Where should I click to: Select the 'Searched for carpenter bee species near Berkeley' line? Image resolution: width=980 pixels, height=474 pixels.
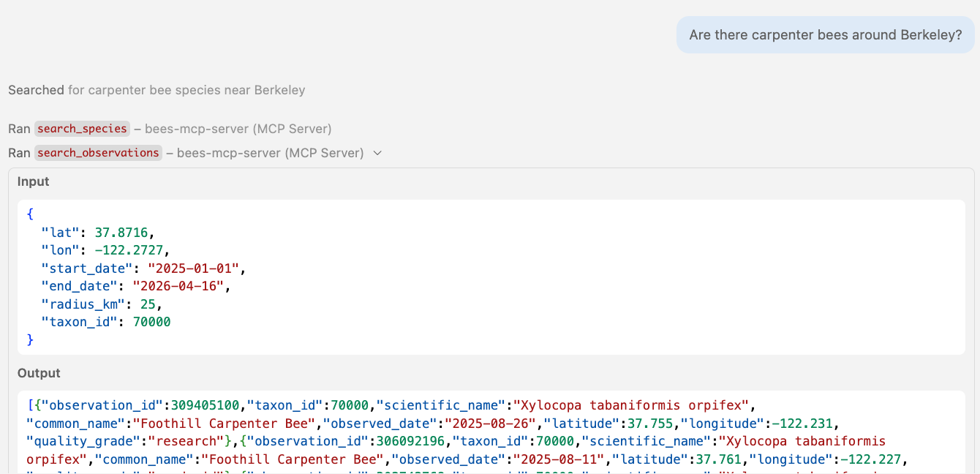[156, 90]
